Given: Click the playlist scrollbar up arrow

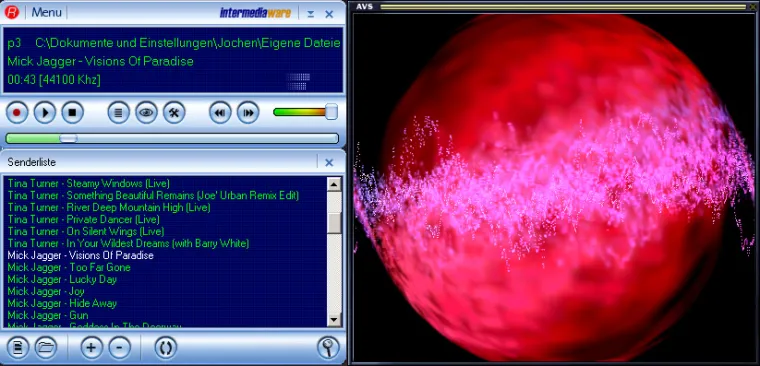Looking at the screenshot, I should (x=334, y=184).
